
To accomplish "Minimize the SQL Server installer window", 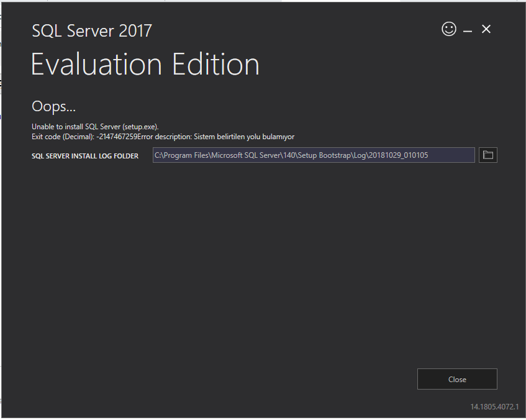I will [467, 31].
